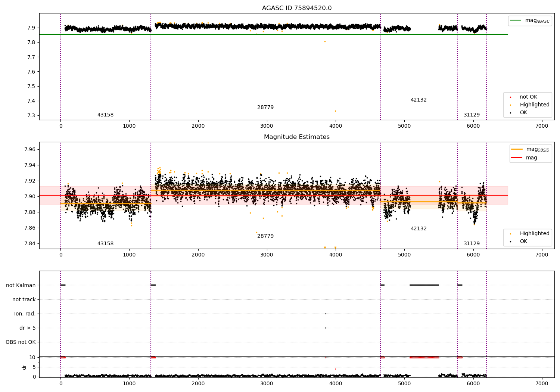Screen dimensions: 560x392
Task: Click x-tick 7000 on bottom panel axis
Action: 542,383
